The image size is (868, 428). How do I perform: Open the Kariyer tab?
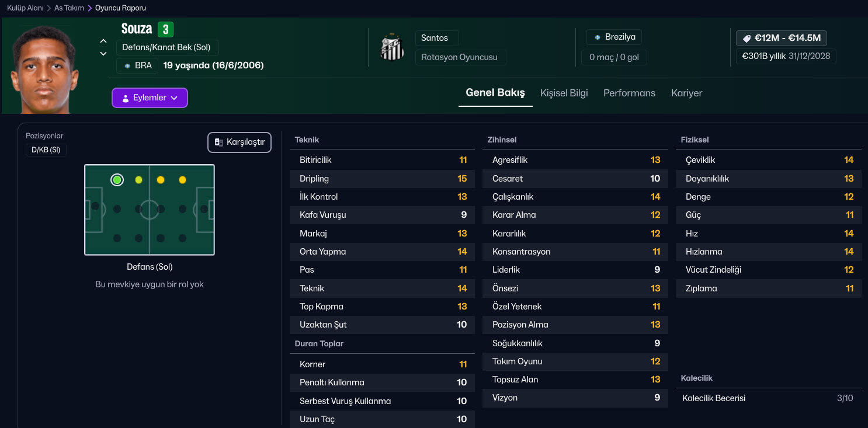coord(686,93)
